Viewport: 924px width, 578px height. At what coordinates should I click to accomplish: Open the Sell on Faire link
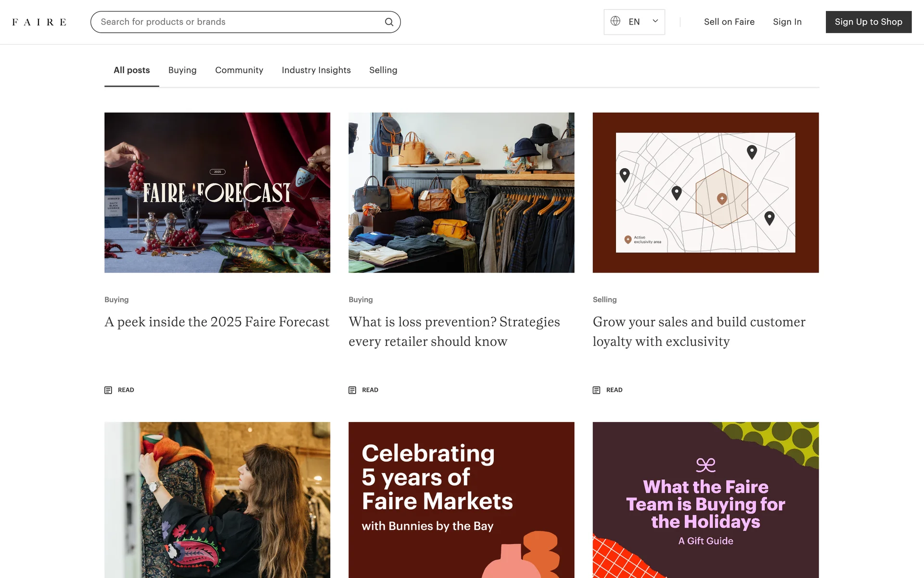[729, 22]
